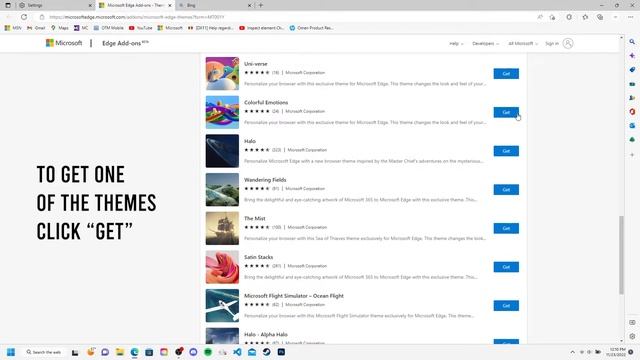
Task: Open the Extensions toolbar icon
Action: coord(569,17)
